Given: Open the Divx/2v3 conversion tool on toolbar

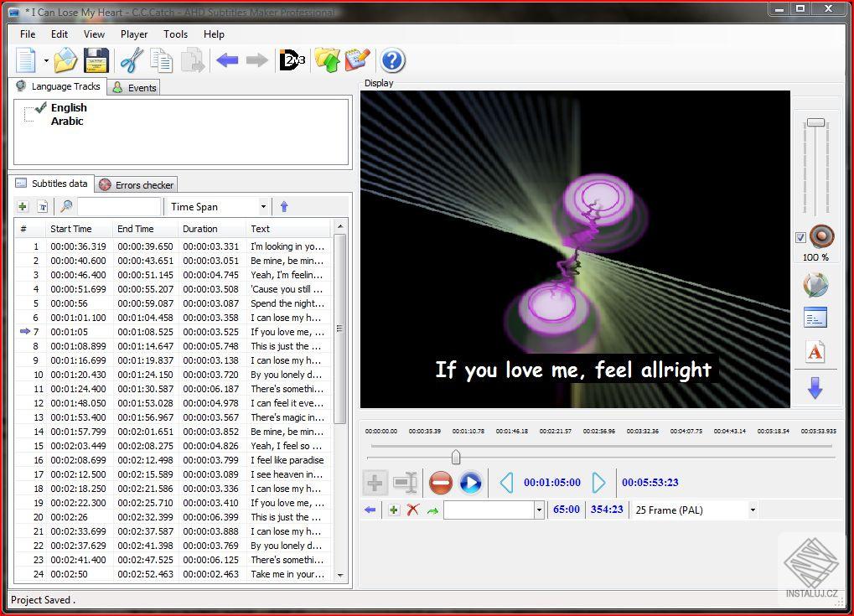Looking at the screenshot, I should point(292,60).
